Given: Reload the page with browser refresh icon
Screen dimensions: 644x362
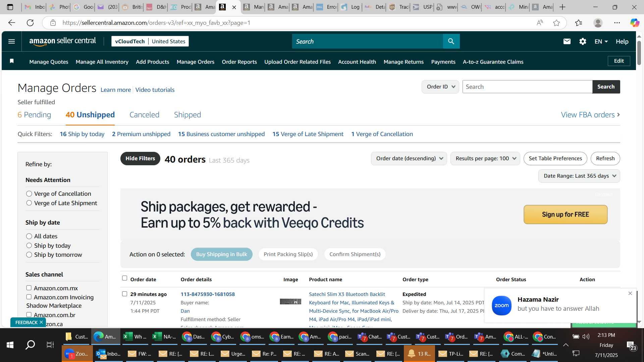Looking at the screenshot, I should coord(30,23).
